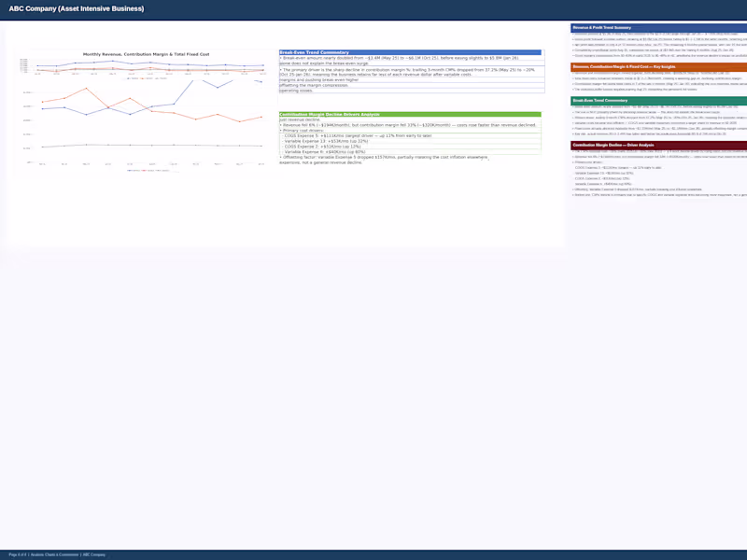747x560 pixels.
Task: Click row 'COGS Expense 5: +$111K/mo' in green box
Action: pos(410,135)
